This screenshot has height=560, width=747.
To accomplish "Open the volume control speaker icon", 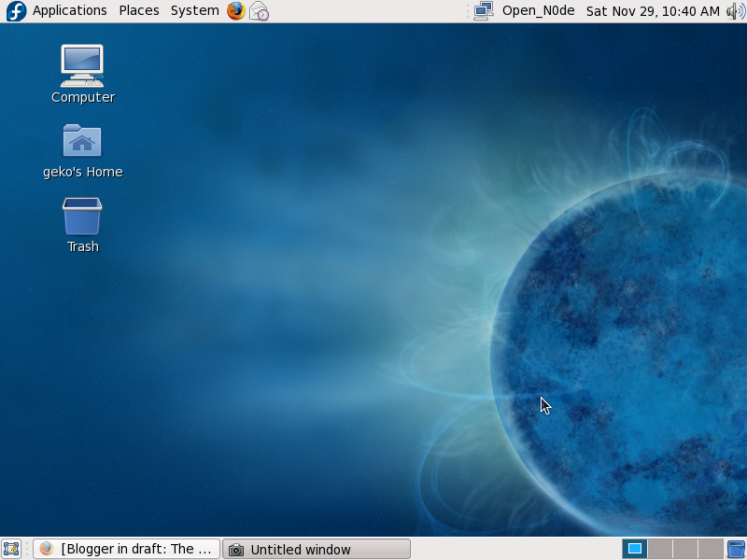I will click(736, 11).
